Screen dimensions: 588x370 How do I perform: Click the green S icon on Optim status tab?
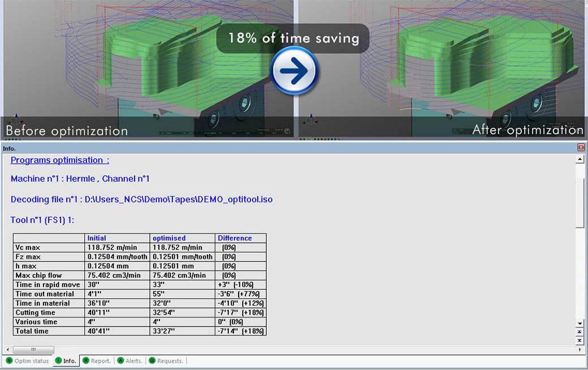coord(9,360)
